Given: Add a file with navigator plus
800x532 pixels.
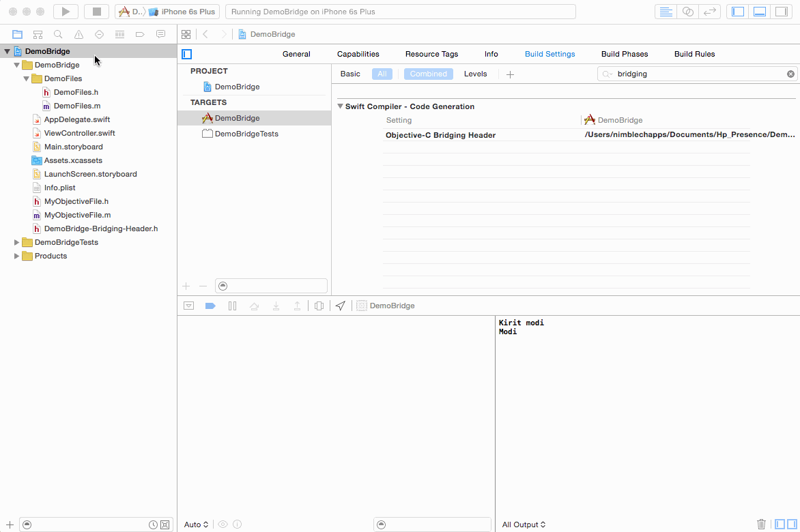Looking at the screenshot, I should [x=10, y=524].
